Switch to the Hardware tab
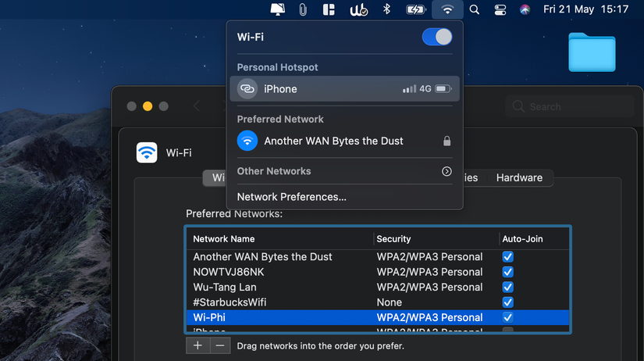 pyautogui.click(x=519, y=178)
